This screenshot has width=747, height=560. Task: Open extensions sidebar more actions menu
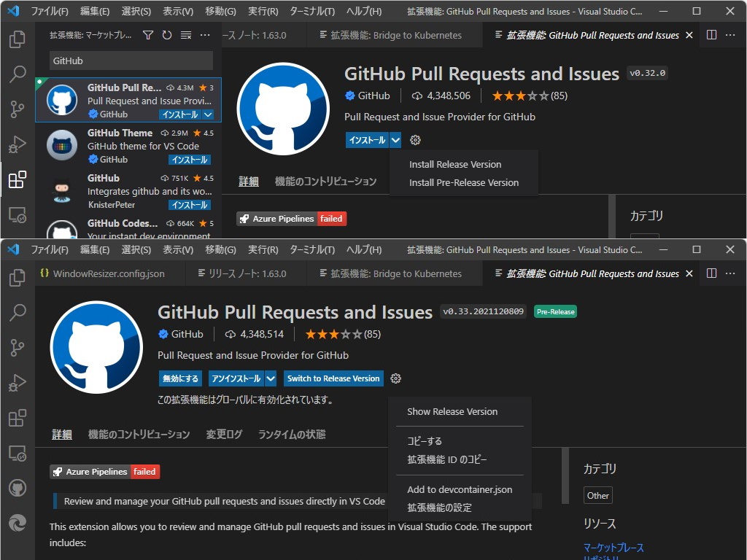[x=205, y=35]
